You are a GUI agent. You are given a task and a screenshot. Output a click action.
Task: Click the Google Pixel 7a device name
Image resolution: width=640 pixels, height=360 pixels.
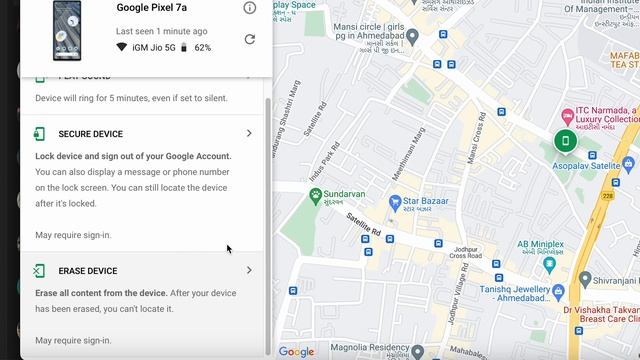(152, 7)
